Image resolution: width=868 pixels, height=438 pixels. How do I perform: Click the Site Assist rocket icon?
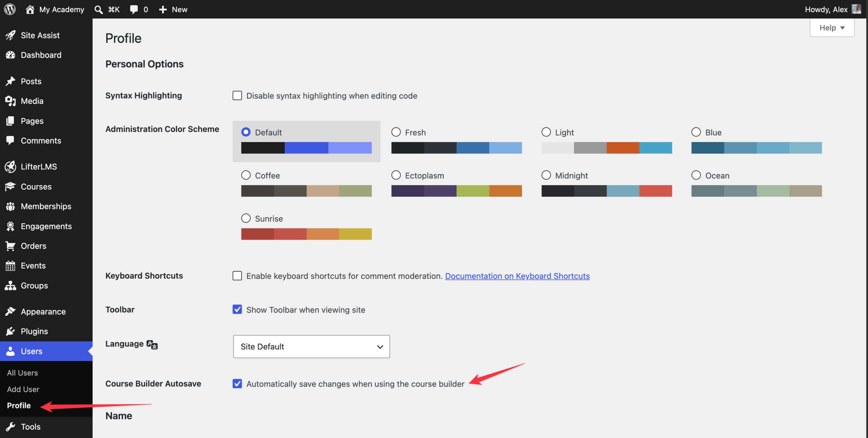coord(11,35)
